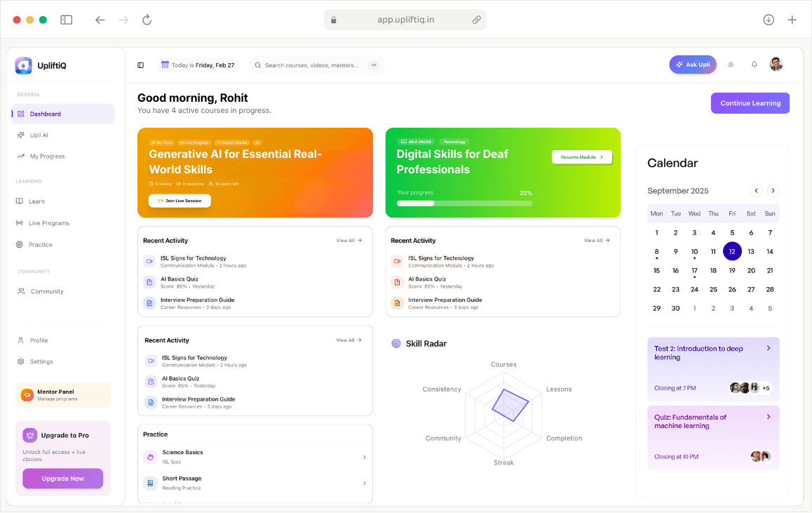Toggle the top bar panel visibility icon
This screenshot has height=513, width=812.
coord(140,65)
